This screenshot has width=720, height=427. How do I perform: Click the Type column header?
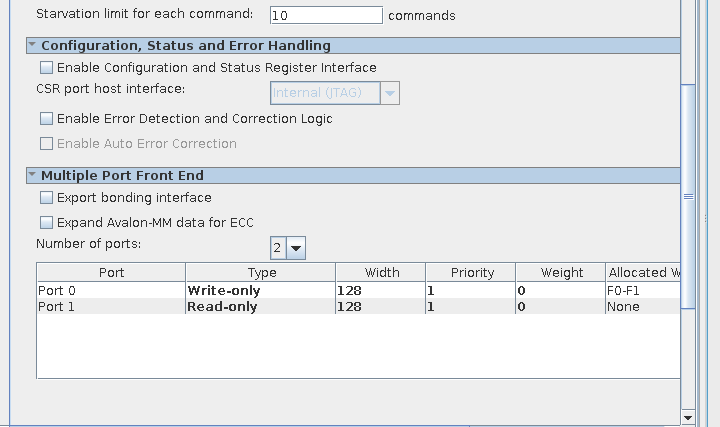(261, 272)
